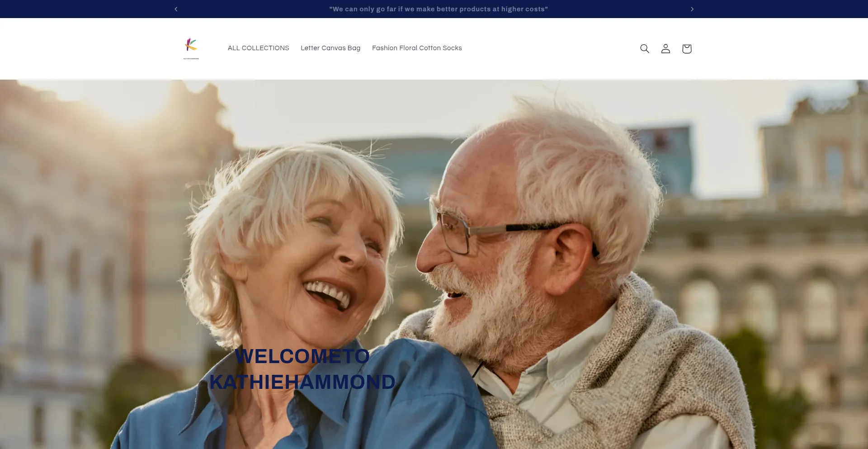Advance to next announcement with right chevron

[692, 9]
